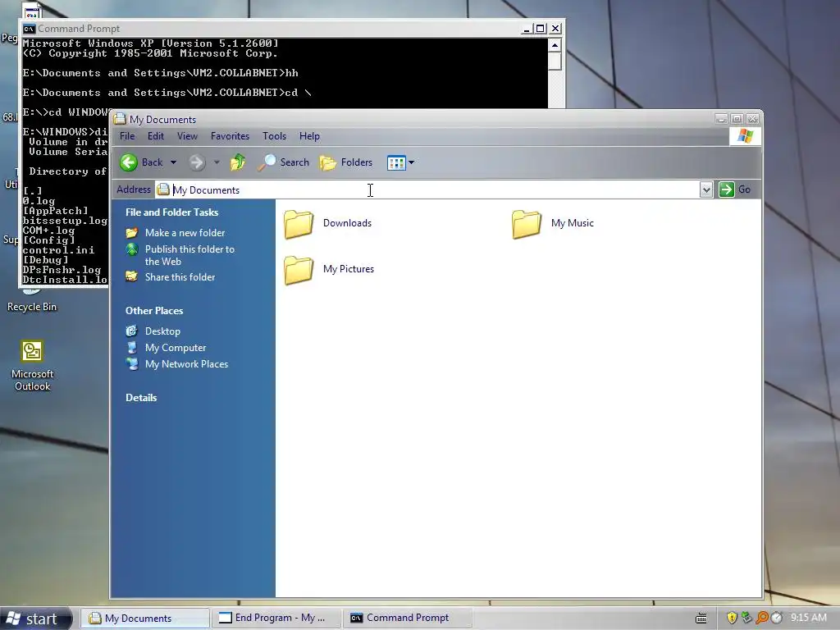Expand the Address bar dropdown list
The width and height of the screenshot is (840, 630).
click(x=706, y=189)
